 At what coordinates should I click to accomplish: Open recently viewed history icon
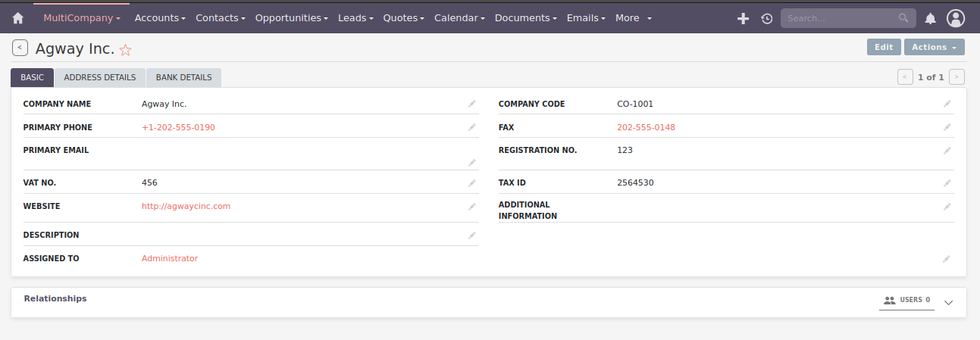click(766, 18)
